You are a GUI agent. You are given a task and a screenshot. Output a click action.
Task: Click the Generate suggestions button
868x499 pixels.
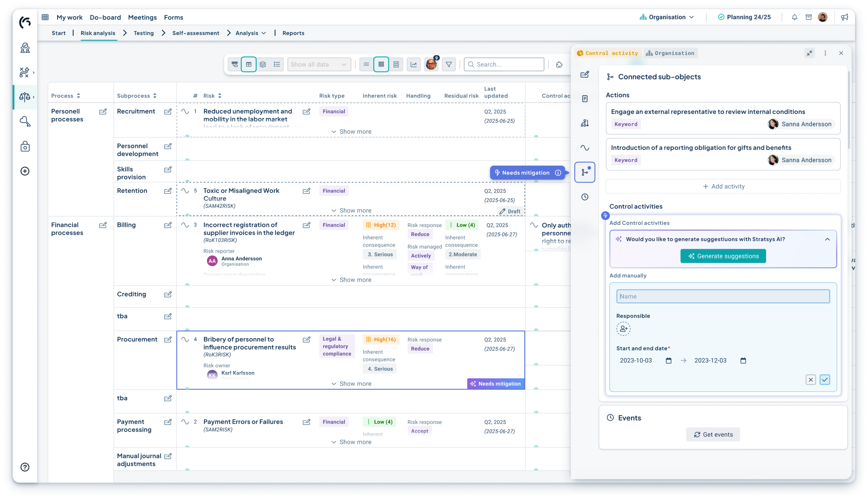point(723,256)
